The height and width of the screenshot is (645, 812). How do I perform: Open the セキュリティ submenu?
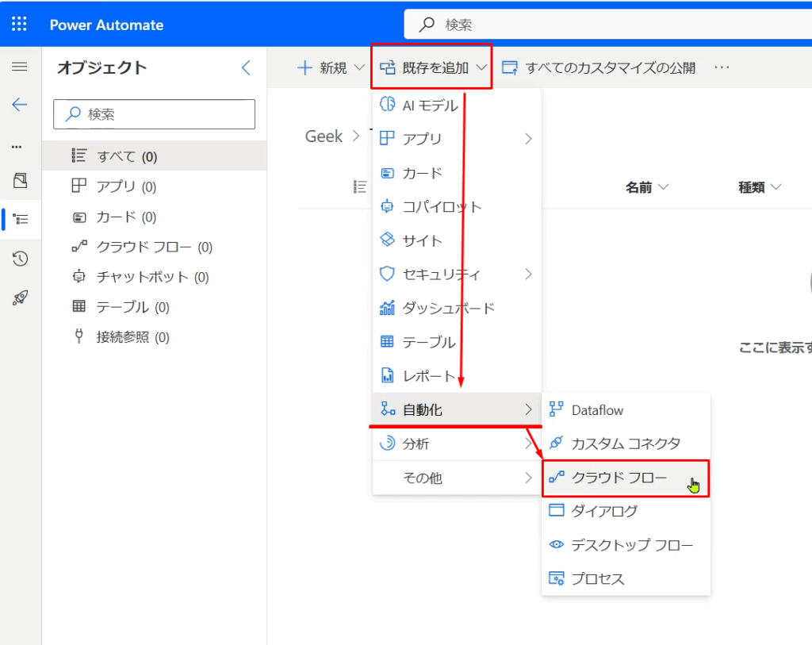[457, 274]
